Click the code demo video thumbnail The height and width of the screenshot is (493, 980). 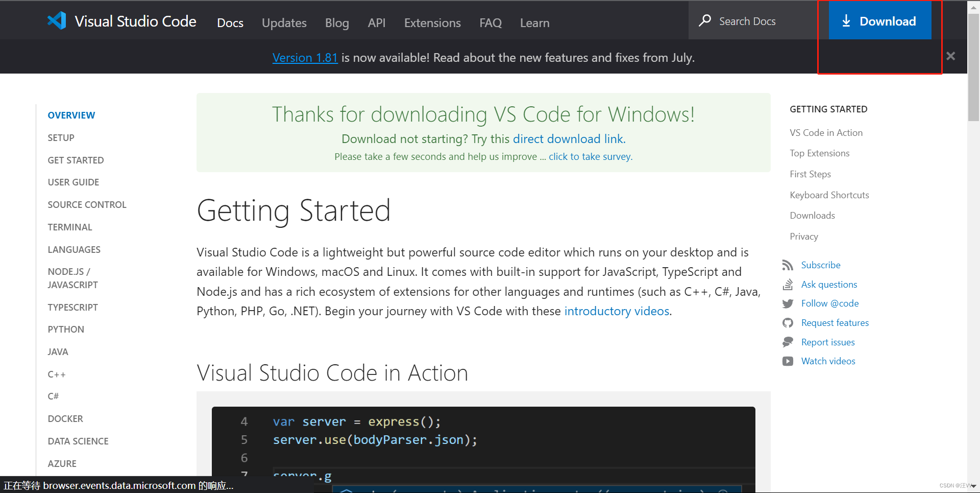click(483, 450)
